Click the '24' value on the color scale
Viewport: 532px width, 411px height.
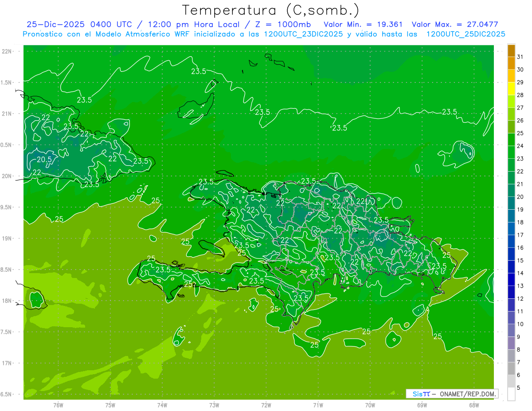coord(520,146)
